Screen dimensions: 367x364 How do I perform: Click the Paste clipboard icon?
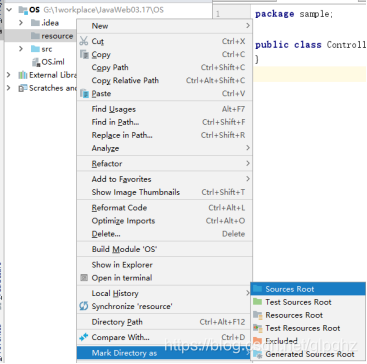click(85, 94)
